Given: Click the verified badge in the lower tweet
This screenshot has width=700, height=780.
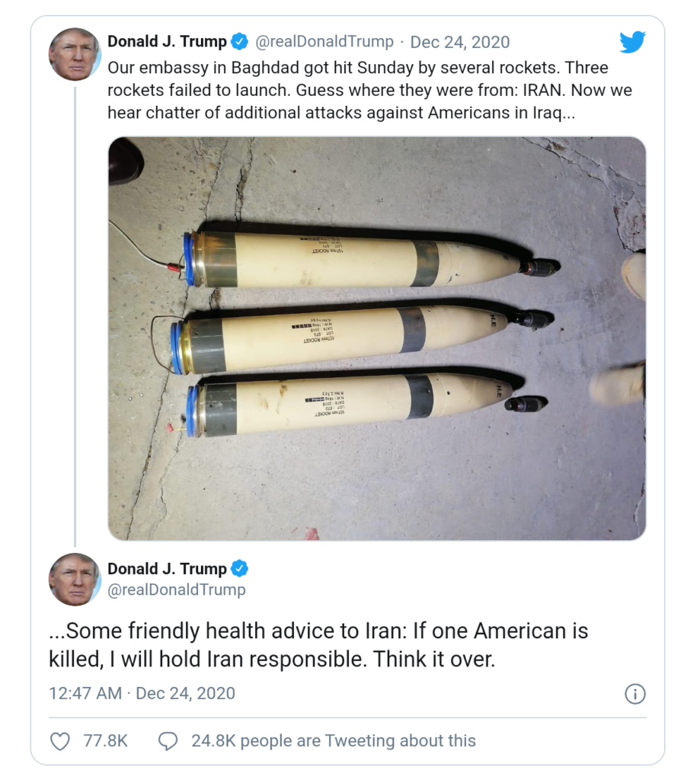Looking at the screenshot, I should 239,569.
